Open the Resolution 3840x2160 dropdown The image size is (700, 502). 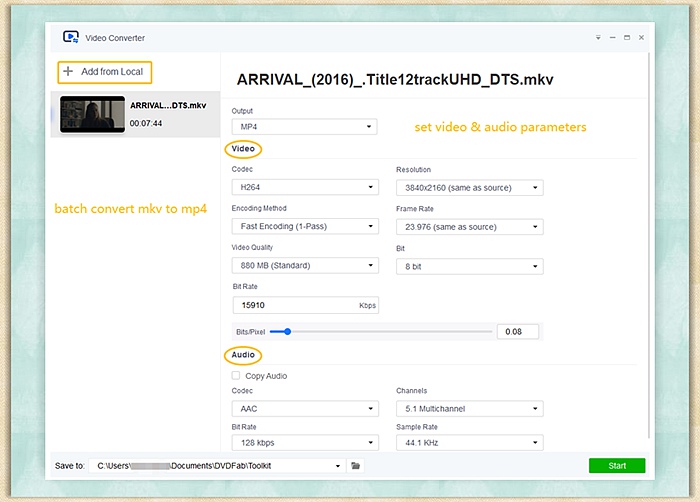[x=470, y=188]
